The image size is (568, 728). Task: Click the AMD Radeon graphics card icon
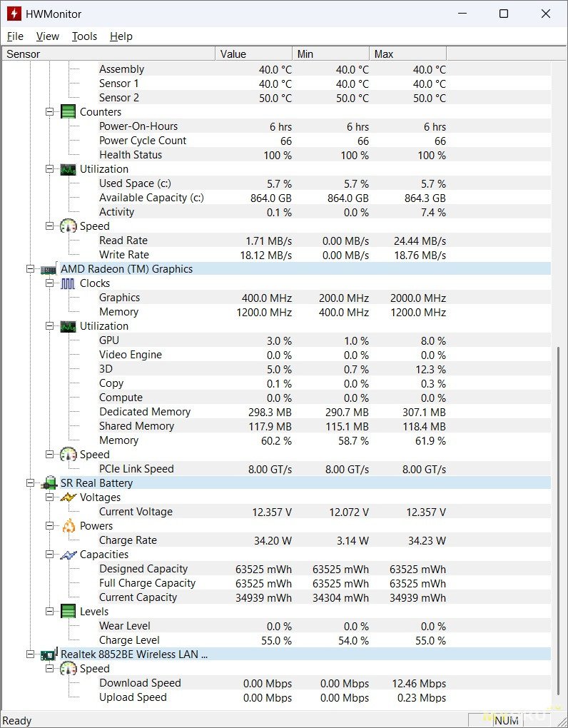49,269
